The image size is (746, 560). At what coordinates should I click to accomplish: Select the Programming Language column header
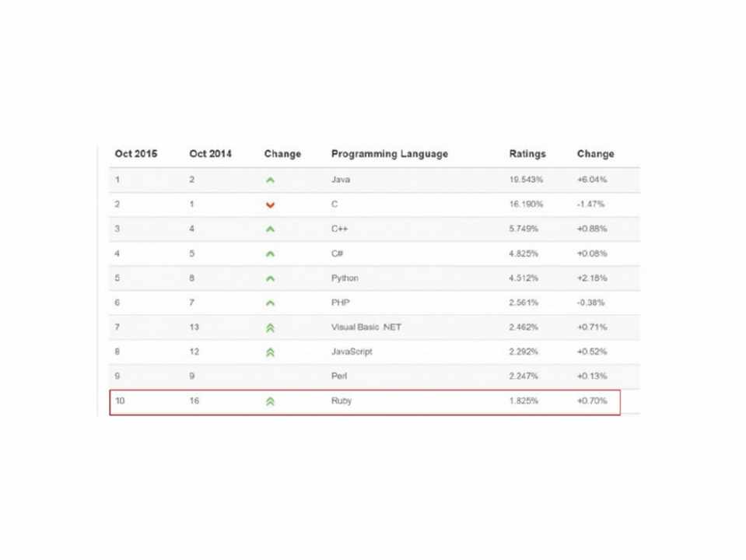pos(389,154)
